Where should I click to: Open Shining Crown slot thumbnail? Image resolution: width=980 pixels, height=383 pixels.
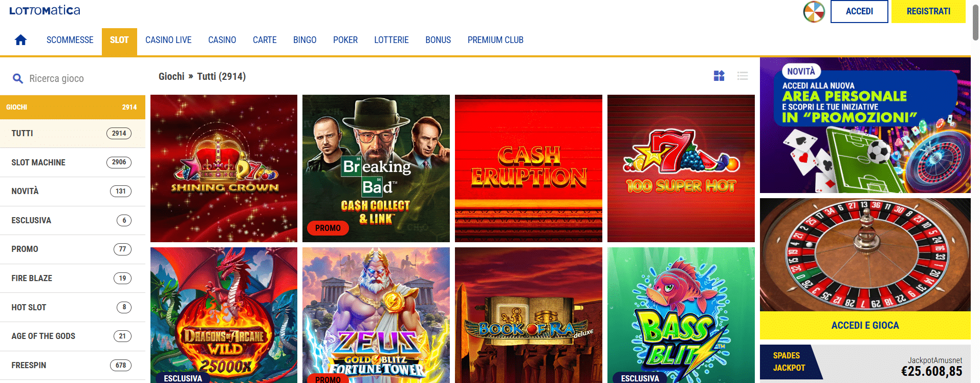coord(224,168)
